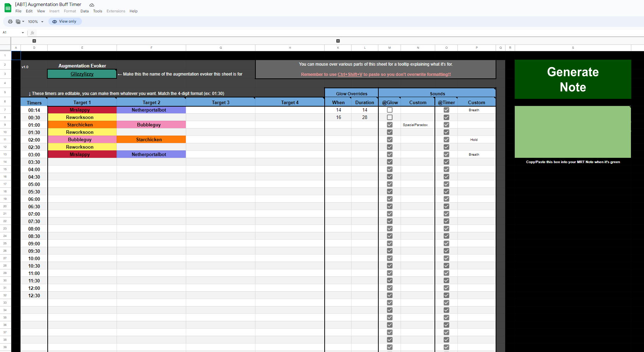
Task: Disable the @Glow checkbox for row 01:00
Action: pos(390,125)
